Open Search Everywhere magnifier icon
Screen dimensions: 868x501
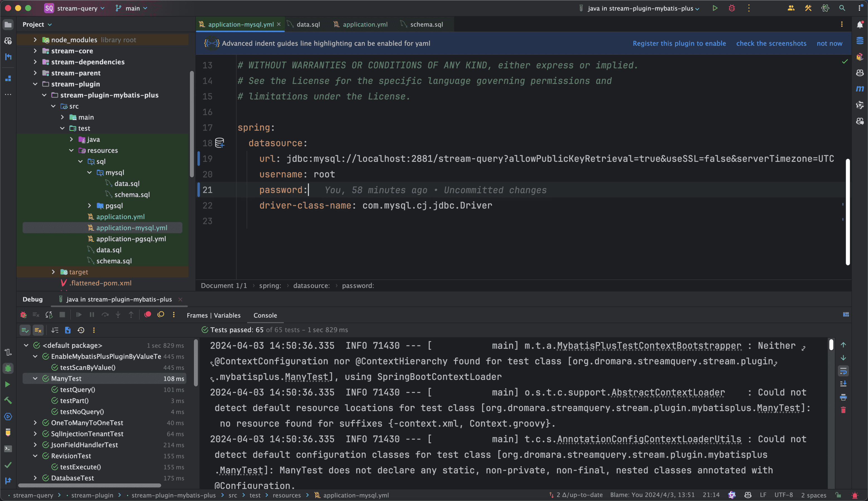point(842,8)
